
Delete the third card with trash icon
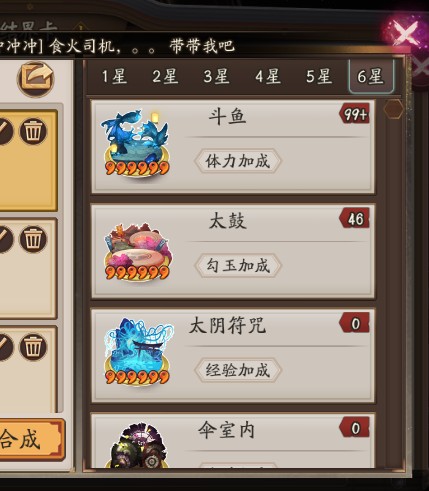point(33,347)
